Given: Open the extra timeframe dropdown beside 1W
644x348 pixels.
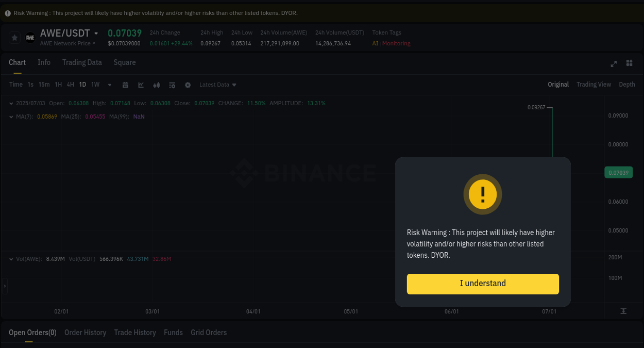Looking at the screenshot, I should (109, 85).
